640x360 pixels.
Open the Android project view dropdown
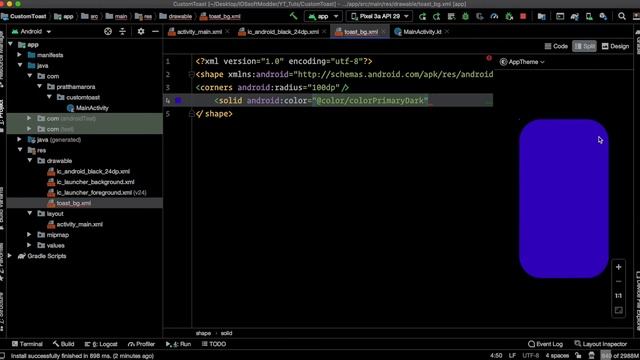(31, 31)
